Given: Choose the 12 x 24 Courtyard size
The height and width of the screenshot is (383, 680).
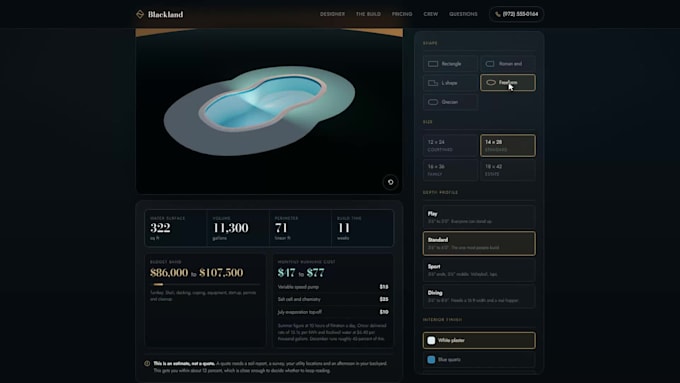Looking at the screenshot, I should (450, 145).
